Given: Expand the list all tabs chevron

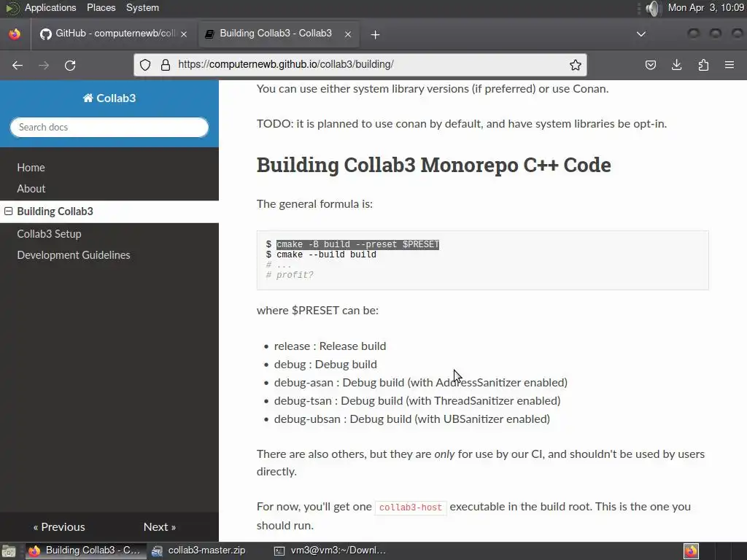Looking at the screenshot, I should click(641, 34).
